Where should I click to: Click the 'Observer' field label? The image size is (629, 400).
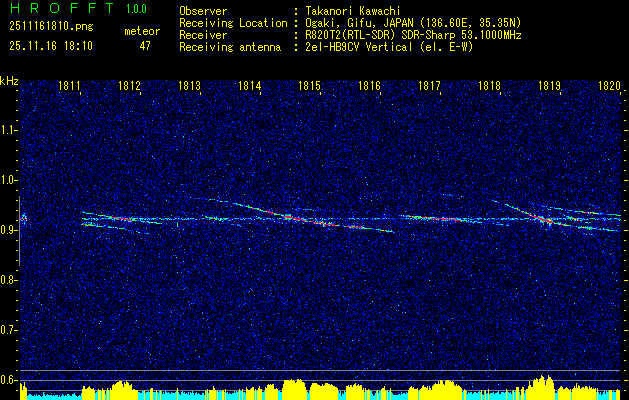click(x=203, y=11)
